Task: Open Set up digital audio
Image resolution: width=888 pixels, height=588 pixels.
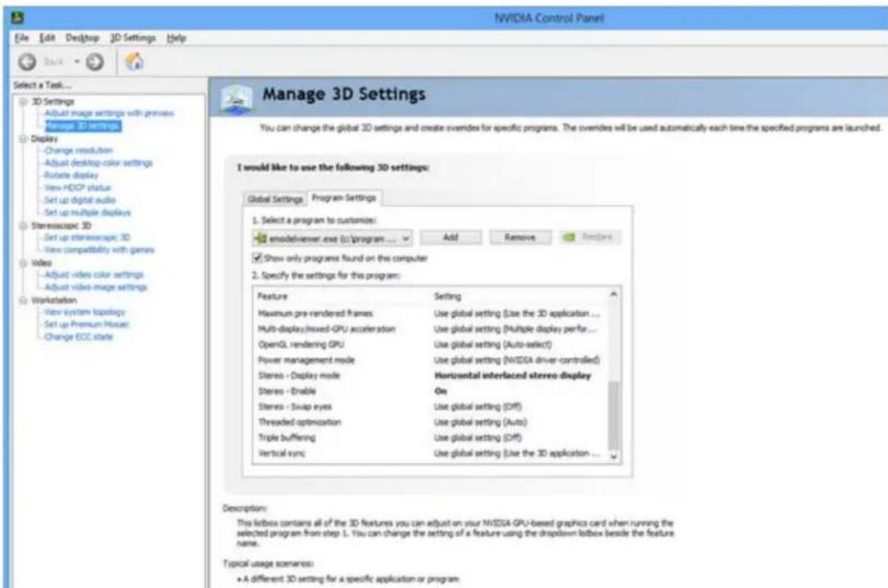Action: coord(79,201)
